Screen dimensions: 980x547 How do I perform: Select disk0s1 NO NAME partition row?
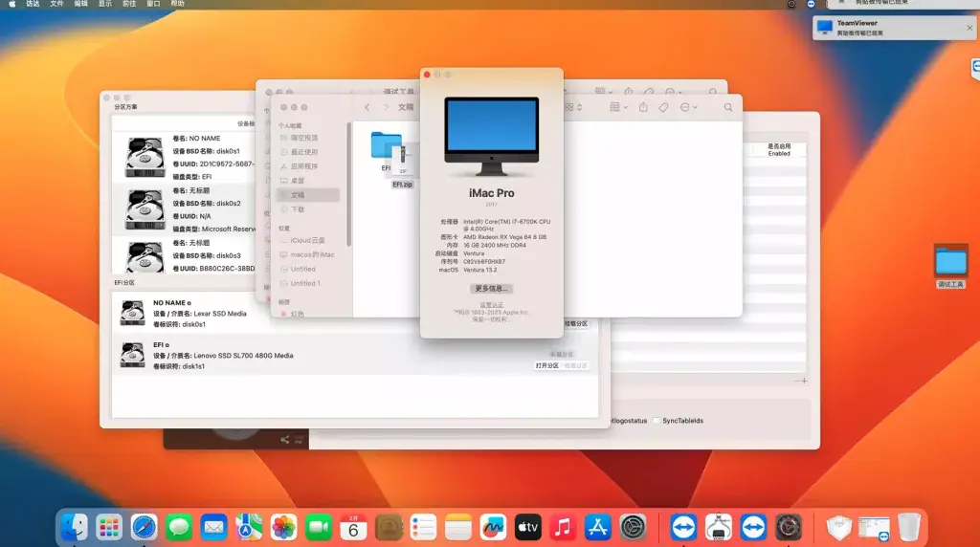[x=185, y=157]
